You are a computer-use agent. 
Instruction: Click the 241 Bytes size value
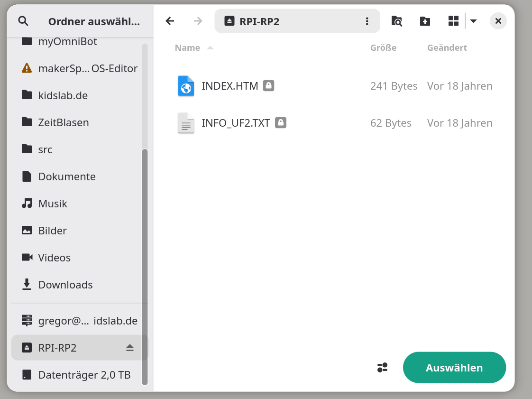[394, 86]
